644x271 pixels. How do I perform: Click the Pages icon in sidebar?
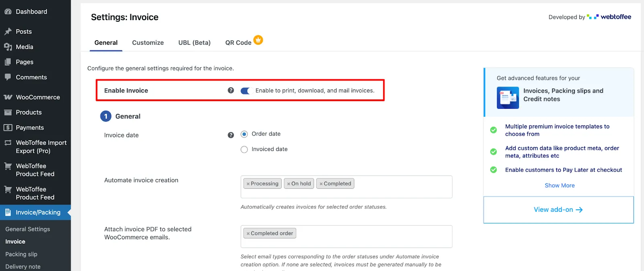tap(8, 62)
